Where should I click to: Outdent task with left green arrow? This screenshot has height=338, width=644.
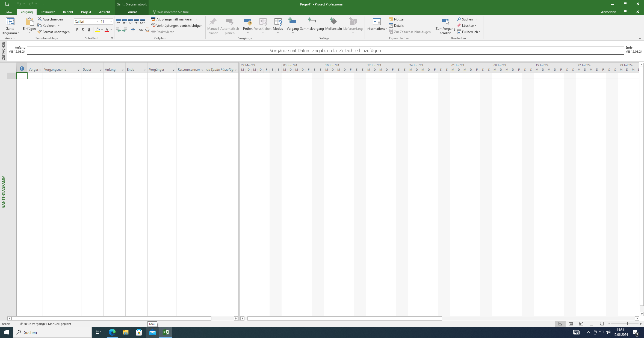coord(119,30)
